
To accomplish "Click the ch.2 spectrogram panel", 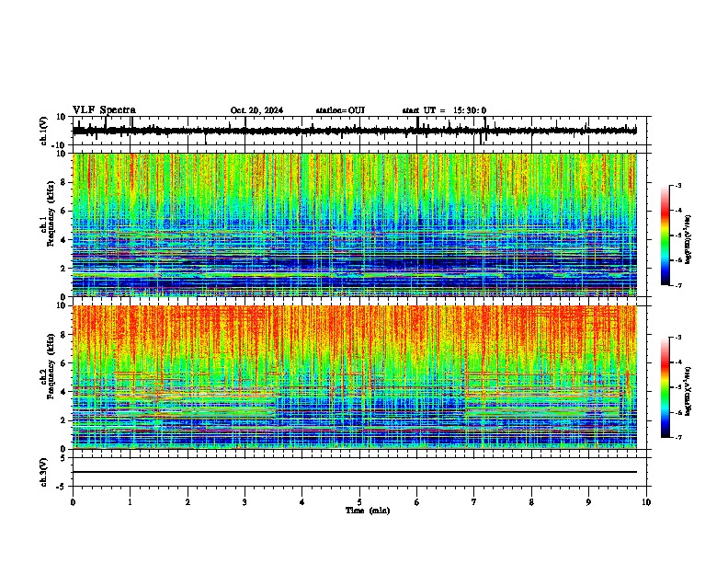I will tap(355, 377).
